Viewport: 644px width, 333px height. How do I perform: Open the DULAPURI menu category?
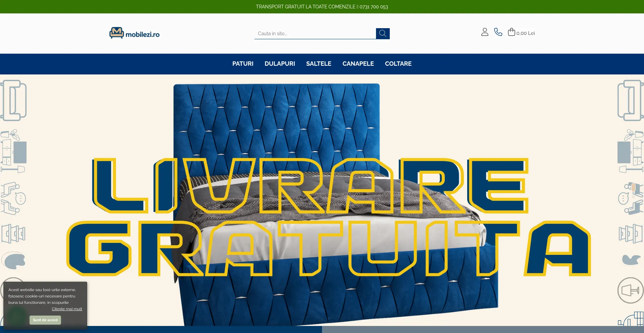point(279,64)
